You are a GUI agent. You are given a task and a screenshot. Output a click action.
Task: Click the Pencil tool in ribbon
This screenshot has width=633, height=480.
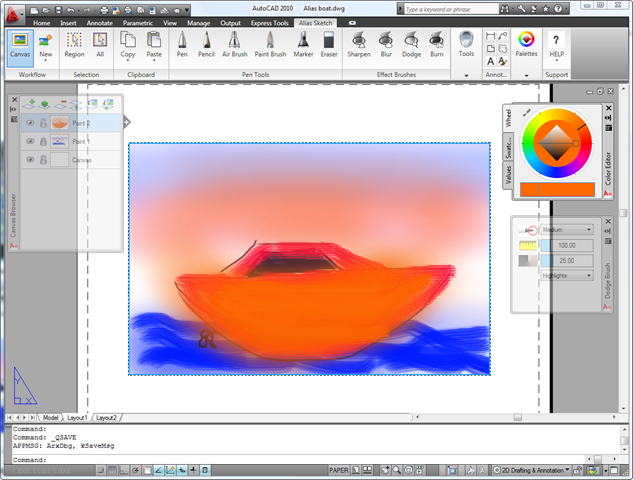pos(205,44)
